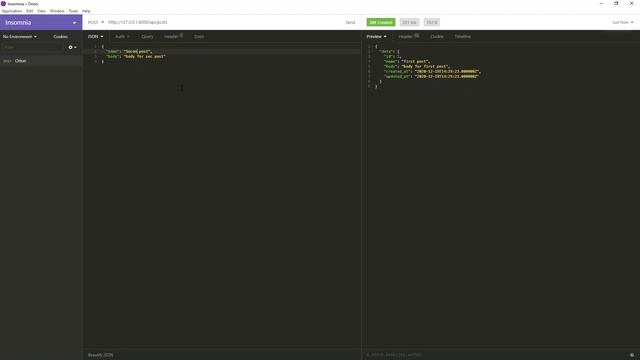Open the No Environment dropdown
The height and width of the screenshot is (360, 640).
[20, 37]
